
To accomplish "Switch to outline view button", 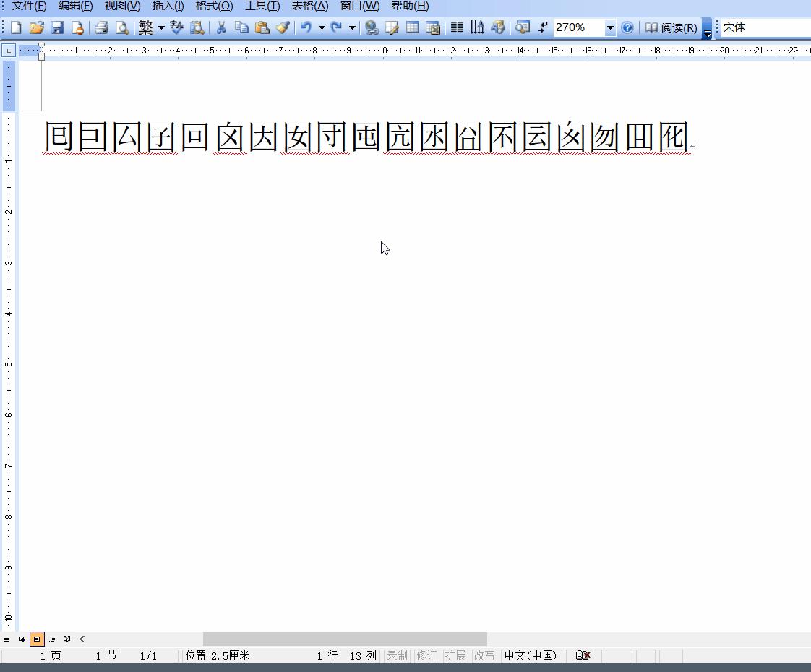I will pos(52,639).
